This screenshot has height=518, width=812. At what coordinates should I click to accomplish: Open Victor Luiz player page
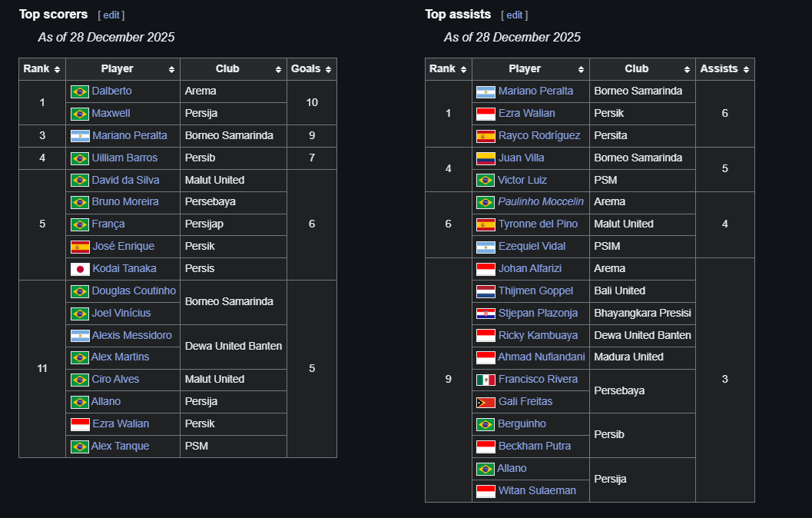(522, 180)
